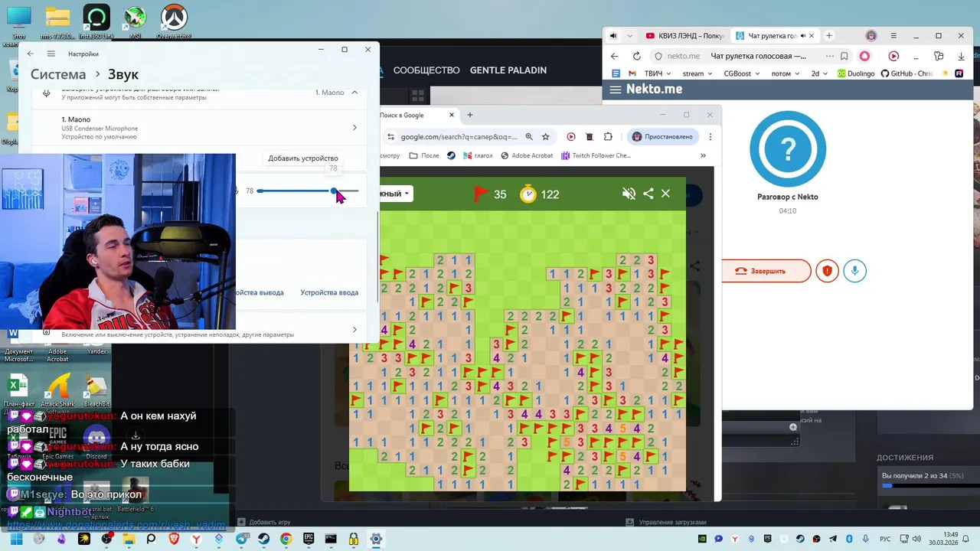Open the Alice assistant pink circle icon
The height and width of the screenshot is (551, 980).
pyautogui.click(x=864, y=56)
